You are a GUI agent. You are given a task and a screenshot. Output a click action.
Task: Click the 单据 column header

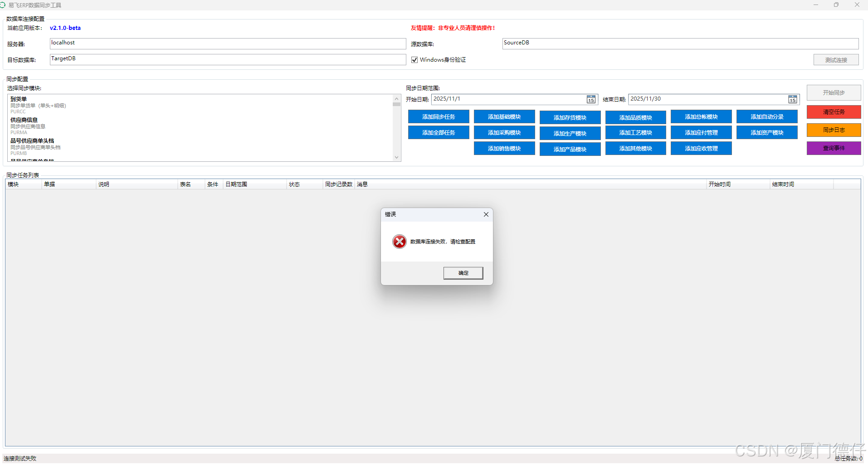[x=69, y=184]
